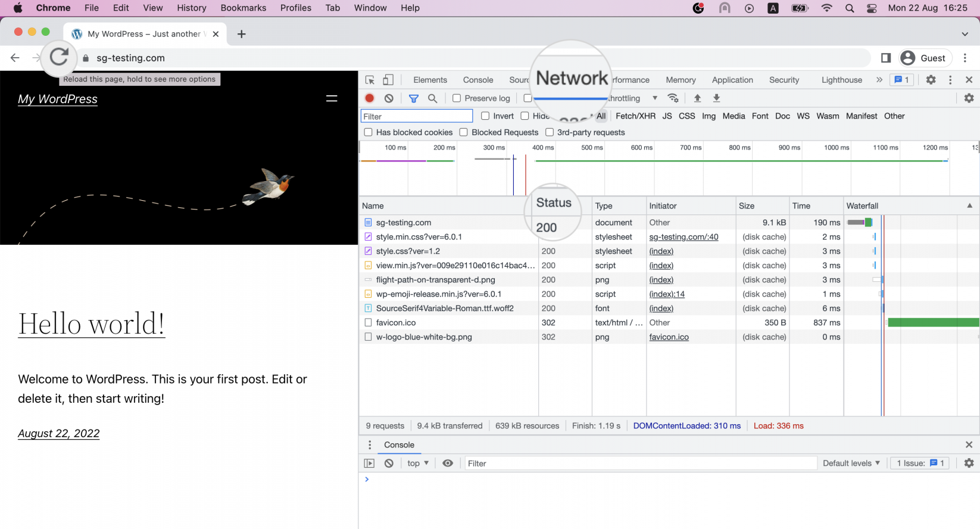980x529 pixels.
Task: Switch to the Security tab
Action: (784, 80)
